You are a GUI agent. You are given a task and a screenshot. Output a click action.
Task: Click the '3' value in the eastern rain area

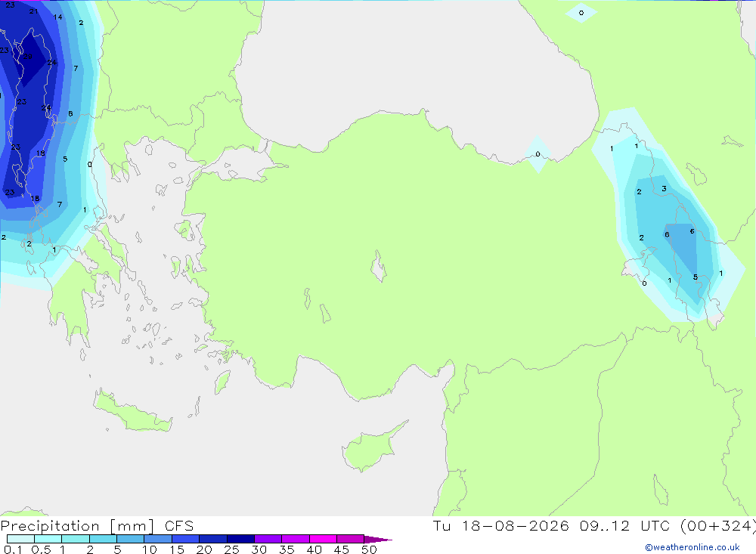point(664,188)
